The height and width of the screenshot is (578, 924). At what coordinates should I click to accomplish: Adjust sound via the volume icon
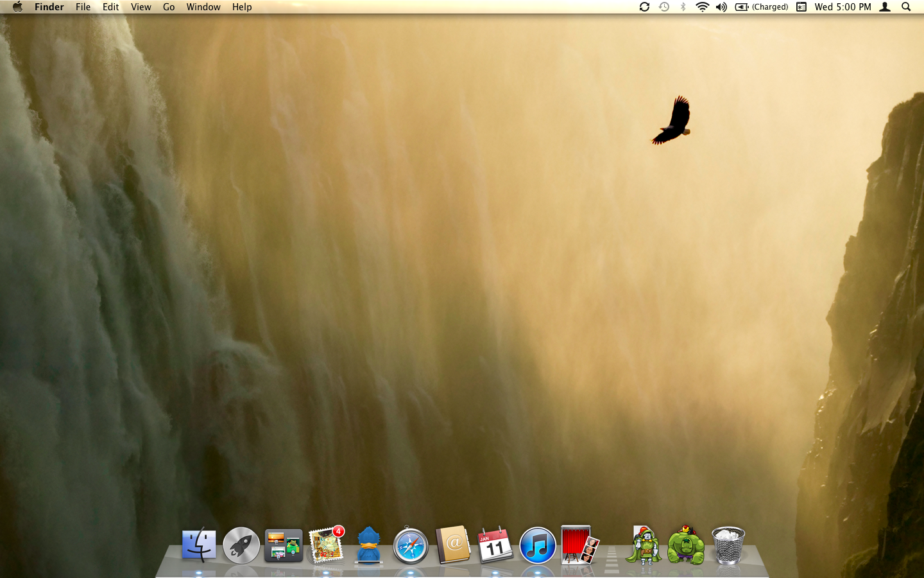(x=721, y=6)
